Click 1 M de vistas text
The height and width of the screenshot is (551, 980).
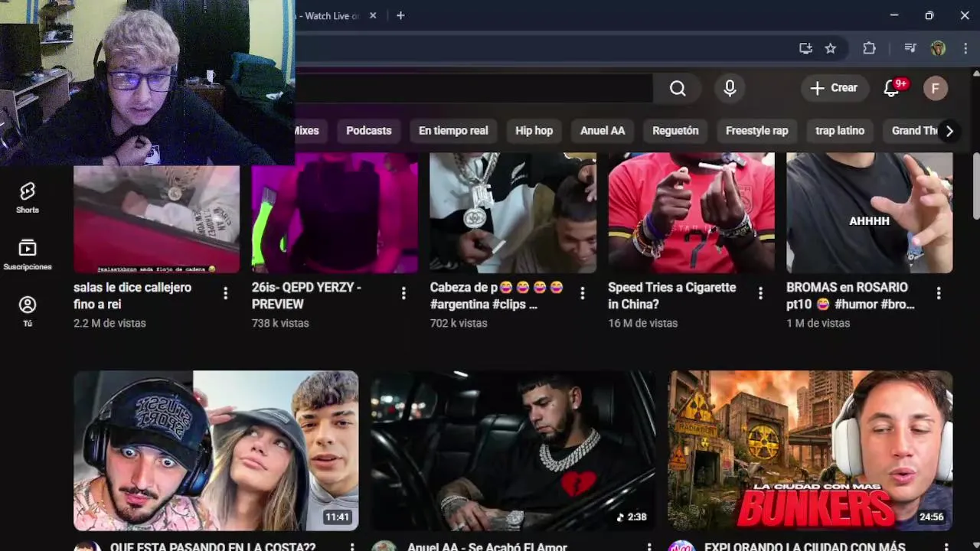click(x=818, y=323)
